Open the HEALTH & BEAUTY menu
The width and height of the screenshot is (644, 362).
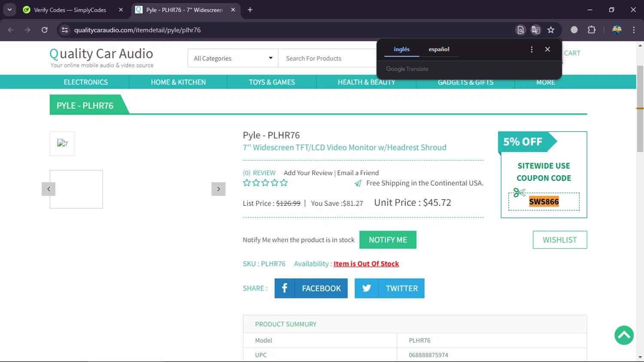tap(366, 82)
